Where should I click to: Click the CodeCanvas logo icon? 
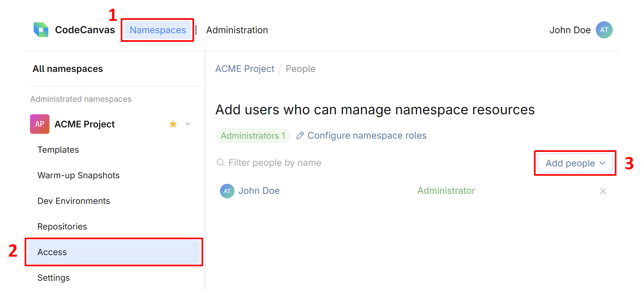pyautogui.click(x=41, y=30)
